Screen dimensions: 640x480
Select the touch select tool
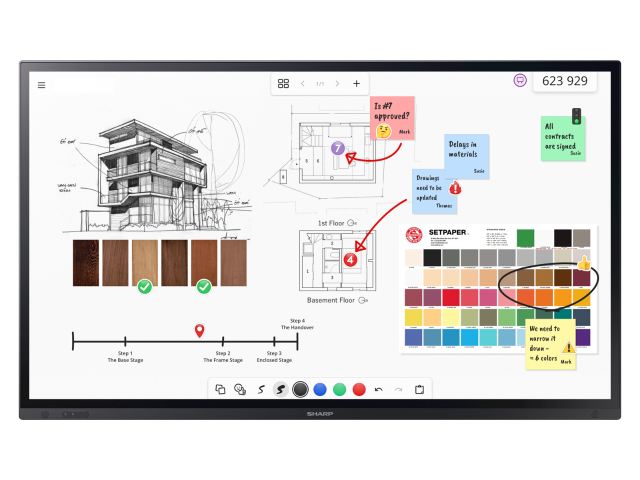tap(240, 389)
